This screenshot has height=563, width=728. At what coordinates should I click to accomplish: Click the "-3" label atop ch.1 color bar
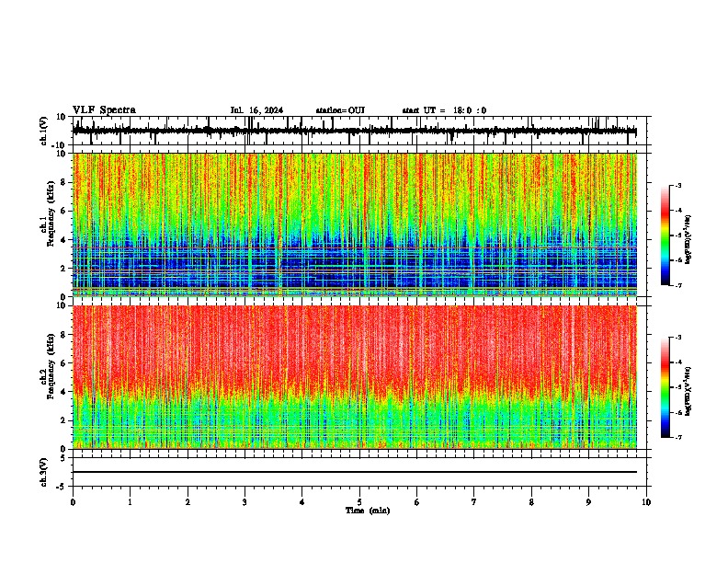[677, 185]
